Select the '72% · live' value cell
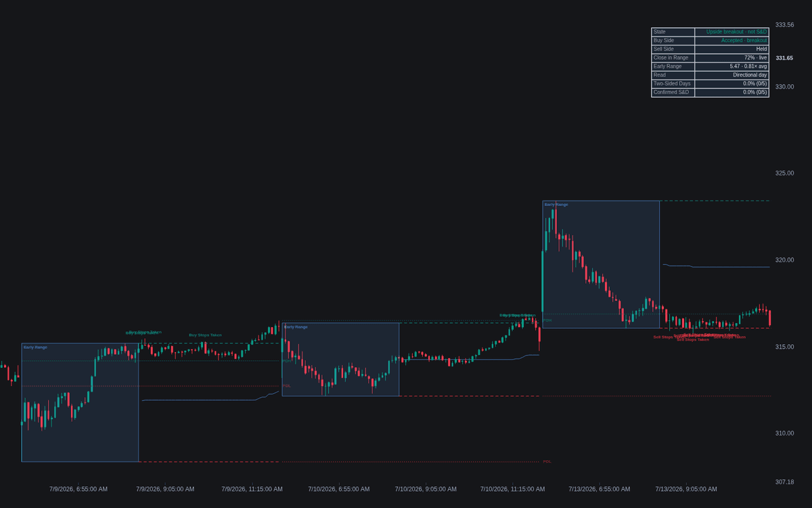Screen dimensions: 812x508 [x=731, y=58]
